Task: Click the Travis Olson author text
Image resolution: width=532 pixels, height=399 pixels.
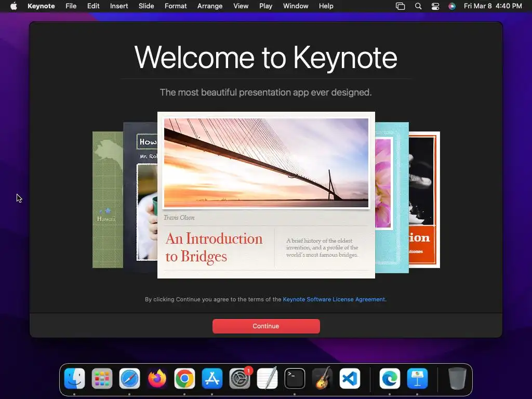Action: pos(179,218)
